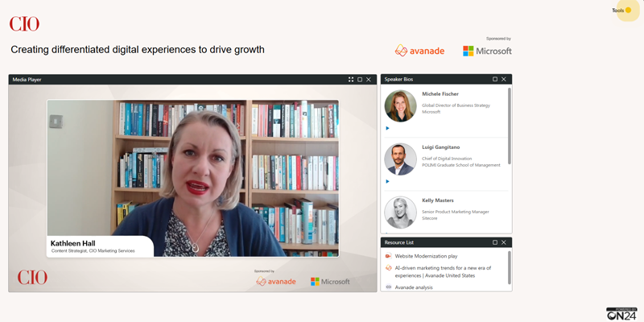Click the ON24 logo at bottom right
Image resolution: width=644 pixels, height=322 pixels.
[x=622, y=314]
